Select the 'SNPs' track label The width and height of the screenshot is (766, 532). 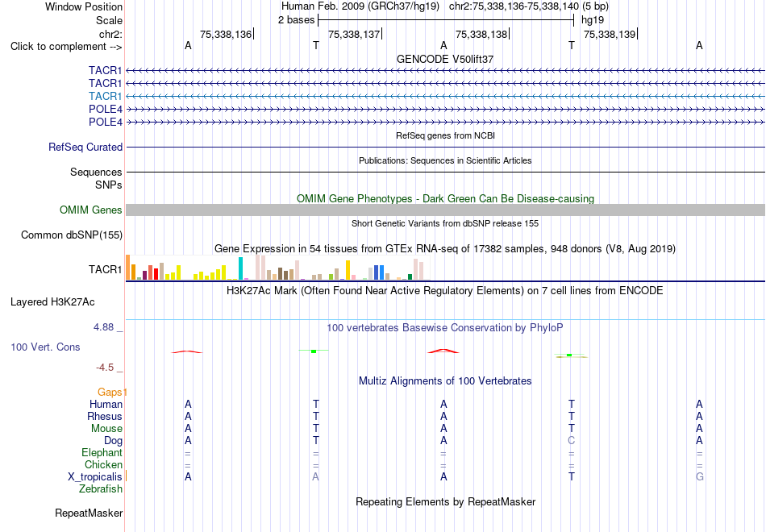109,185
